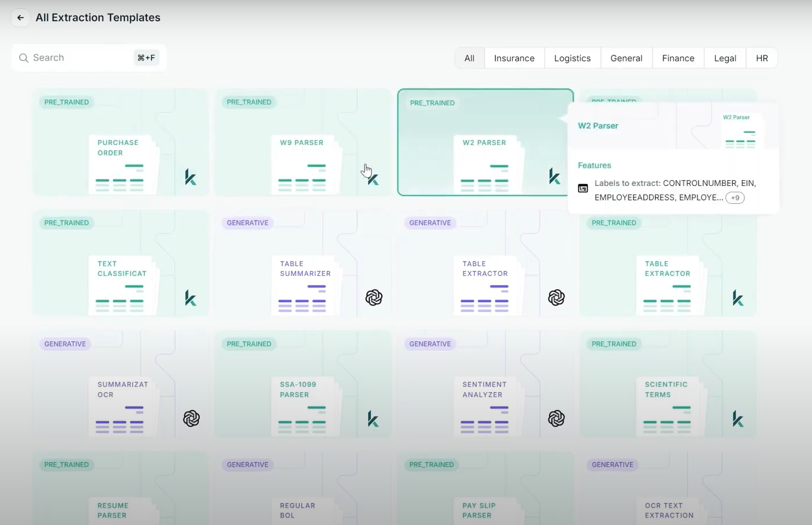Click the OpenAI icon on Summarization OCR card

191,419
